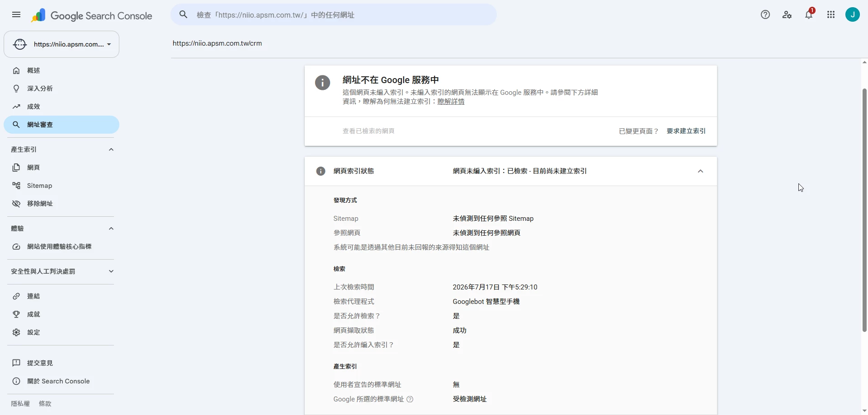Open the main hamburger menu
This screenshot has height=415, width=868.
click(x=16, y=15)
